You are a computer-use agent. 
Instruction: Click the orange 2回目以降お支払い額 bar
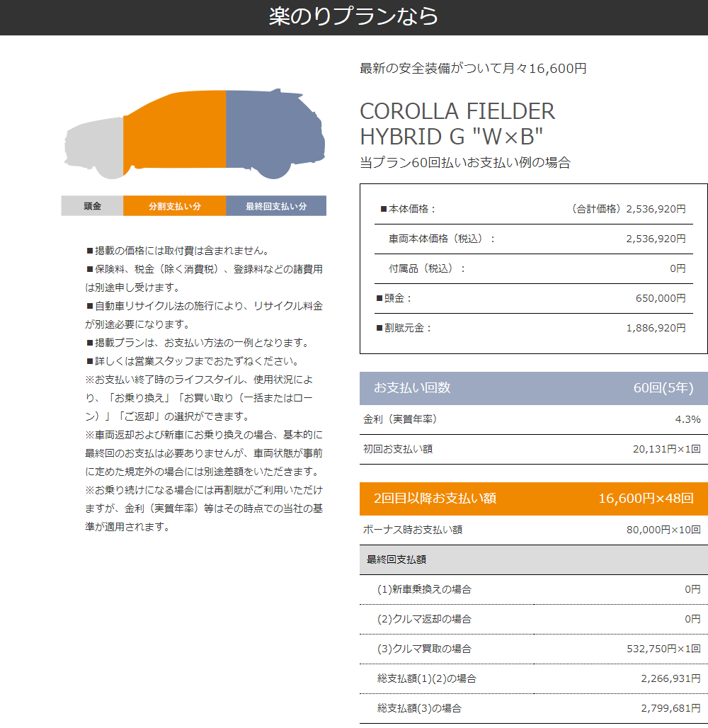533,499
